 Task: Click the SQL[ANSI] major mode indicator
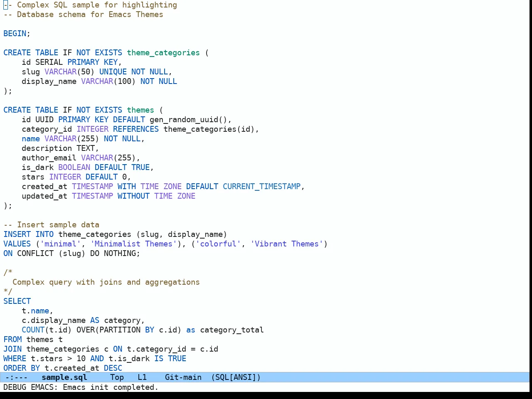pyautogui.click(x=236, y=377)
